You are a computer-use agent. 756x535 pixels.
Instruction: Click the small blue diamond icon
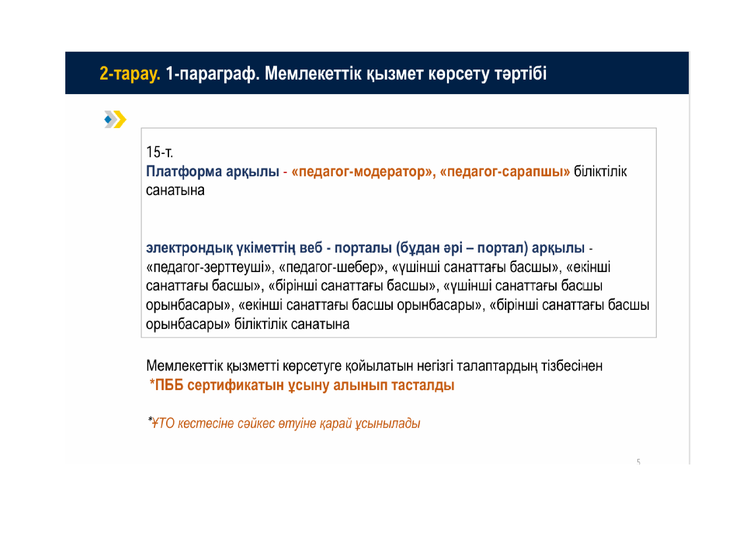click(x=108, y=119)
